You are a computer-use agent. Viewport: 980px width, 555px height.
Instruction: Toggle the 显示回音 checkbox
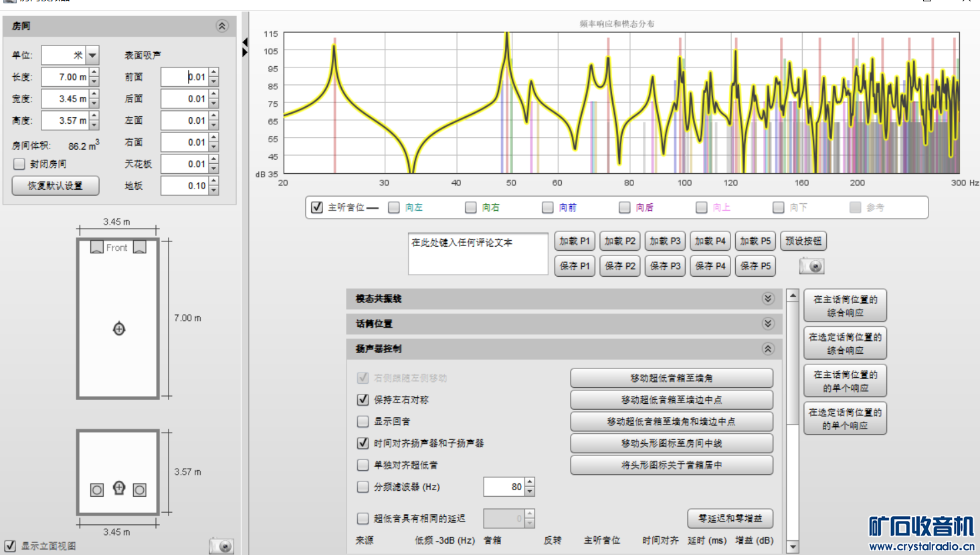363,421
